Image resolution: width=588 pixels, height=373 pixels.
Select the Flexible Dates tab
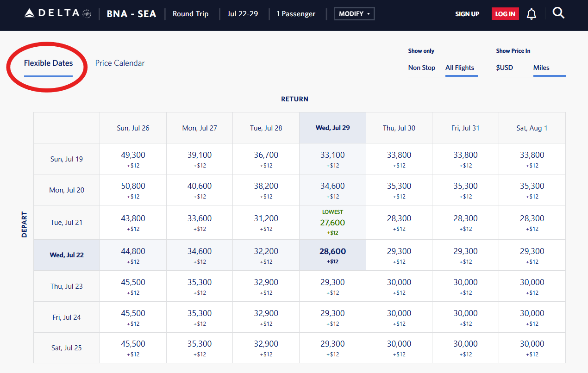[x=48, y=63]
